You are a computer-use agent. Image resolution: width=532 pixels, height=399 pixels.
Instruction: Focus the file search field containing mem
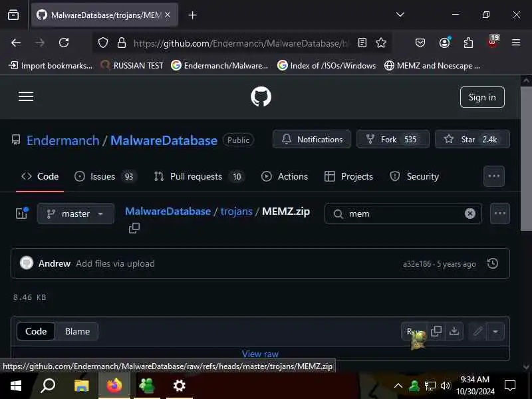coord(403,213)
